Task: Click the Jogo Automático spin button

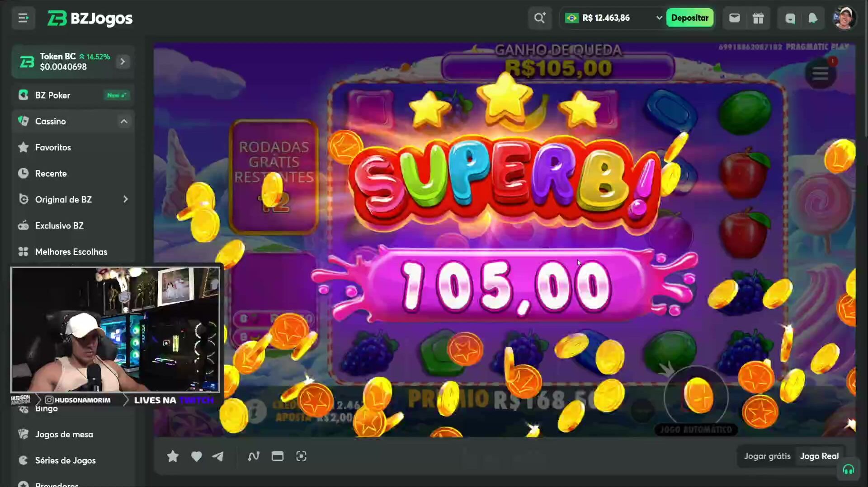Action: [x=696, y=398]
